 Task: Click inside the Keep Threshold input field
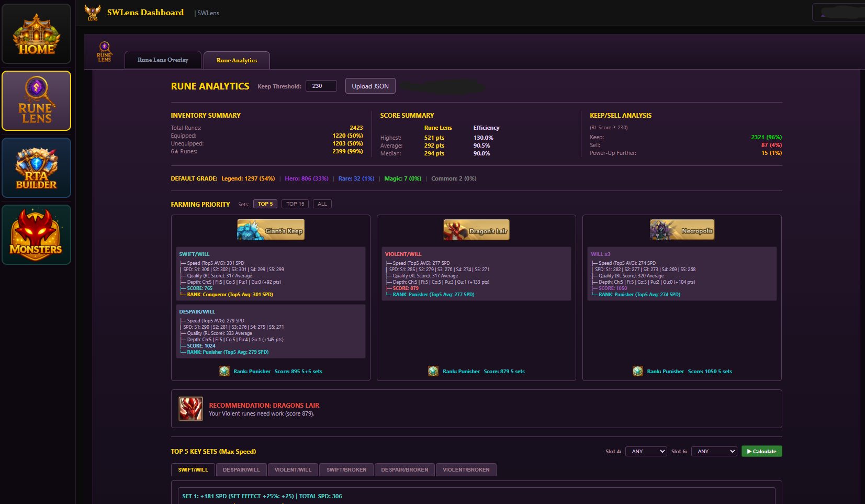click(321, 86)
